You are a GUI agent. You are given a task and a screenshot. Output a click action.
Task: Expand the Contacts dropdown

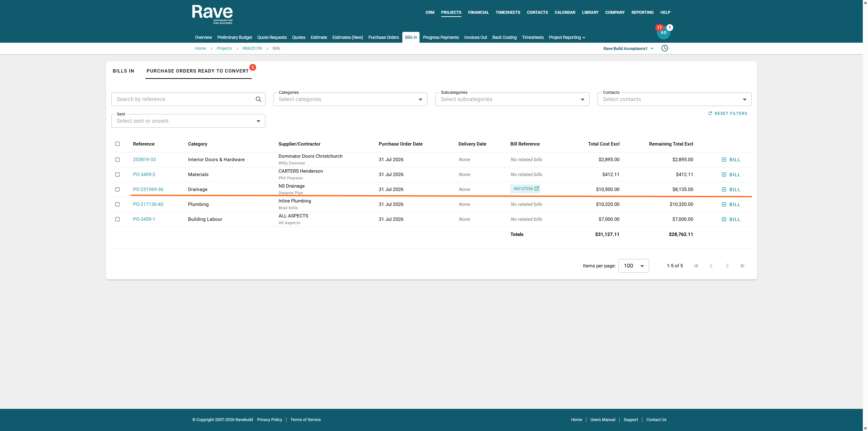674,99
